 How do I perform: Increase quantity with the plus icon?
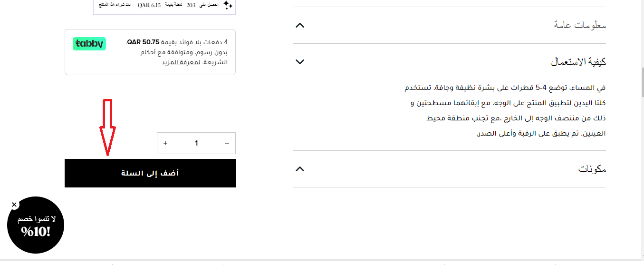165,143
